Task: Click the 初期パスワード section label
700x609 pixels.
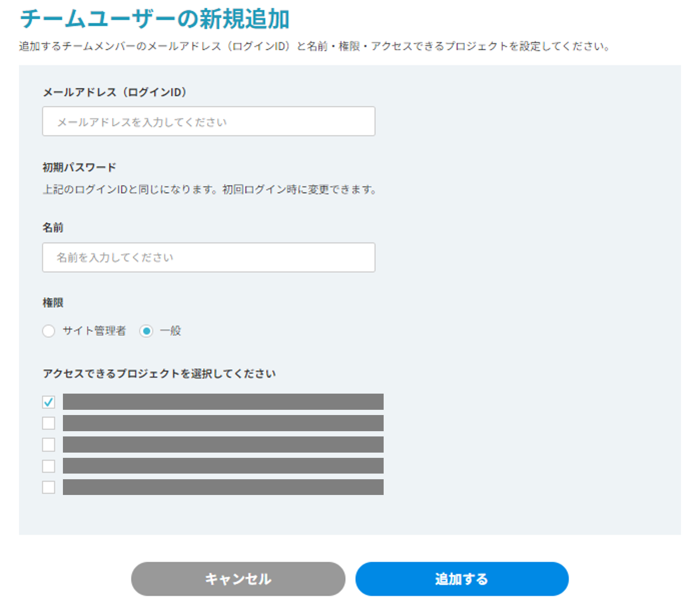Action: tap(79, 167)
